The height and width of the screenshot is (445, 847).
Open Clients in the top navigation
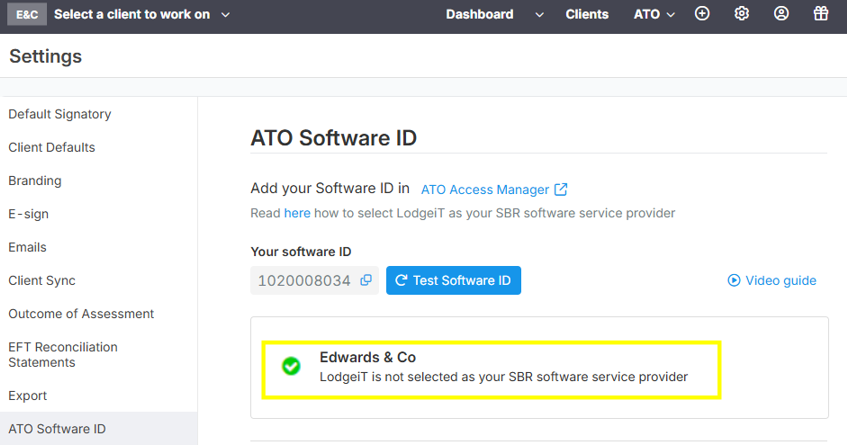click(x=587, y=15)
